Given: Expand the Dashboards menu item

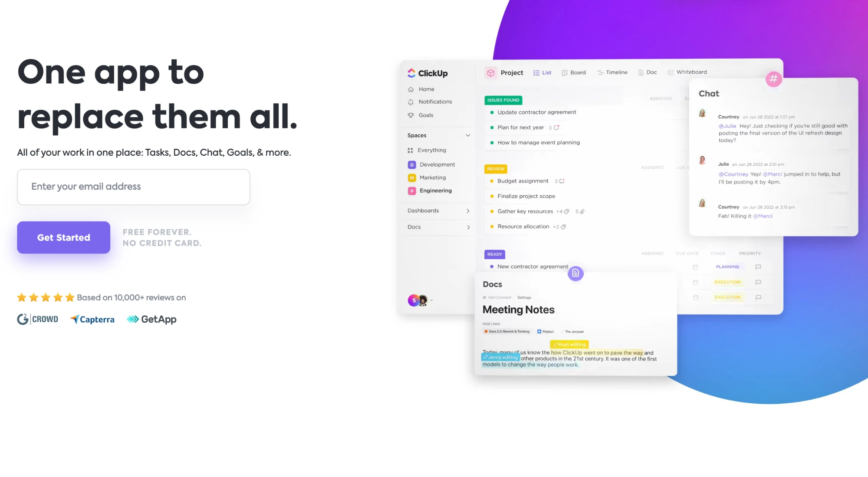Looking at the screenshot, I should (x=468, y=210).
